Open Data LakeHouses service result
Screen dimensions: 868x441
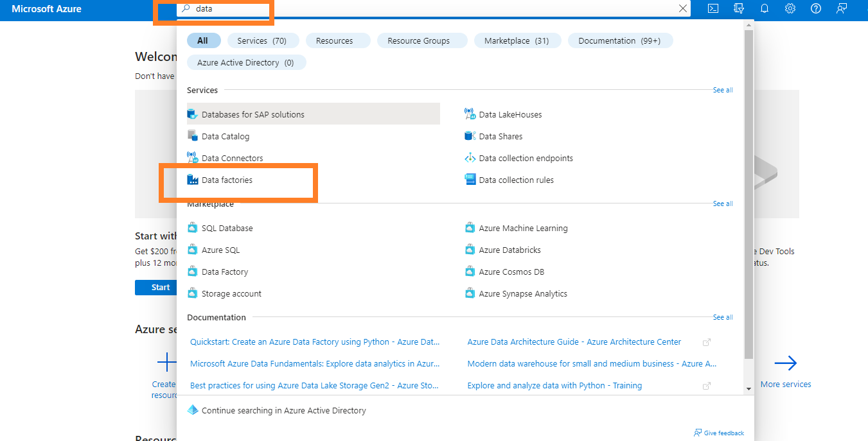[510, 115]
